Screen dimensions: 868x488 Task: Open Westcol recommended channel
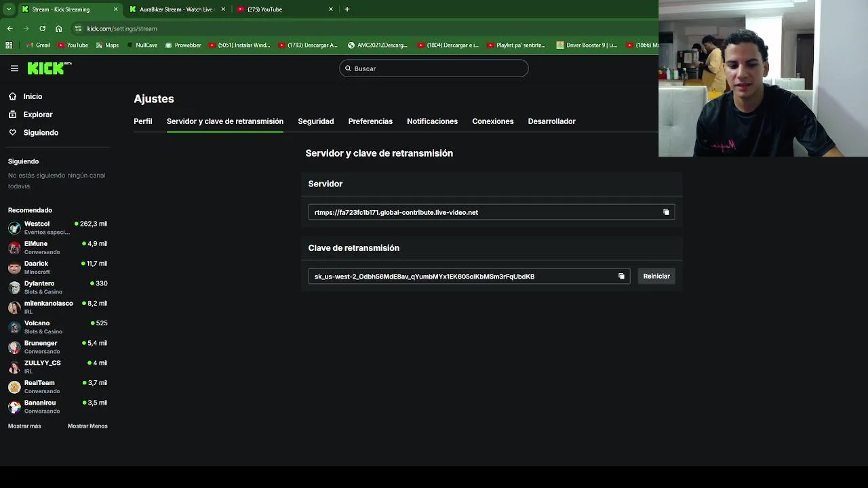coord(58,228)
